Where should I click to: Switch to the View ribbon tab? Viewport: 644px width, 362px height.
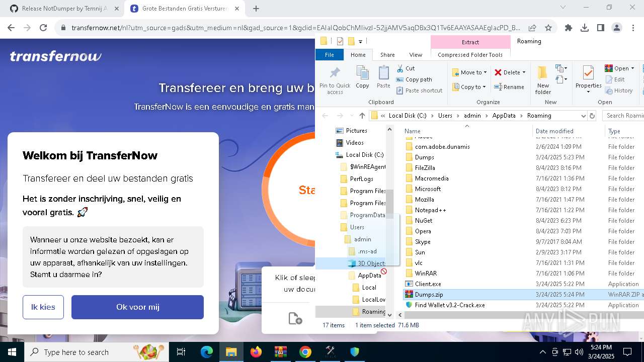416,55
